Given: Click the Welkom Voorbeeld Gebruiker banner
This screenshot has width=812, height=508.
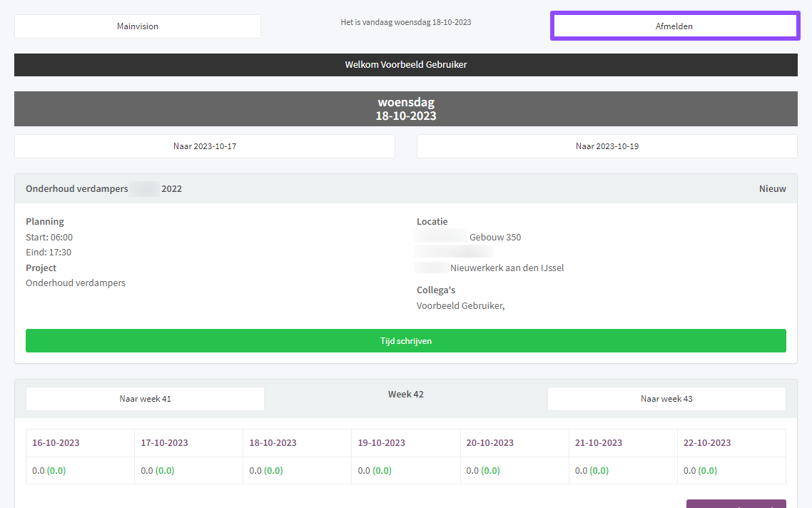Looking at the screenshot, I should pos(406,65).
